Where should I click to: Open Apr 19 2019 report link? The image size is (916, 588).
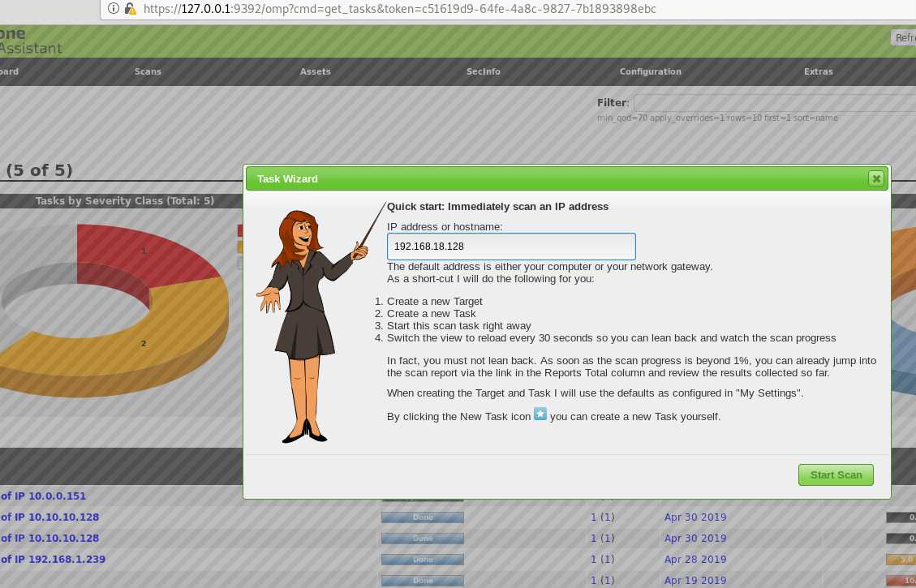pyautogui.click(x=695, y=580)
